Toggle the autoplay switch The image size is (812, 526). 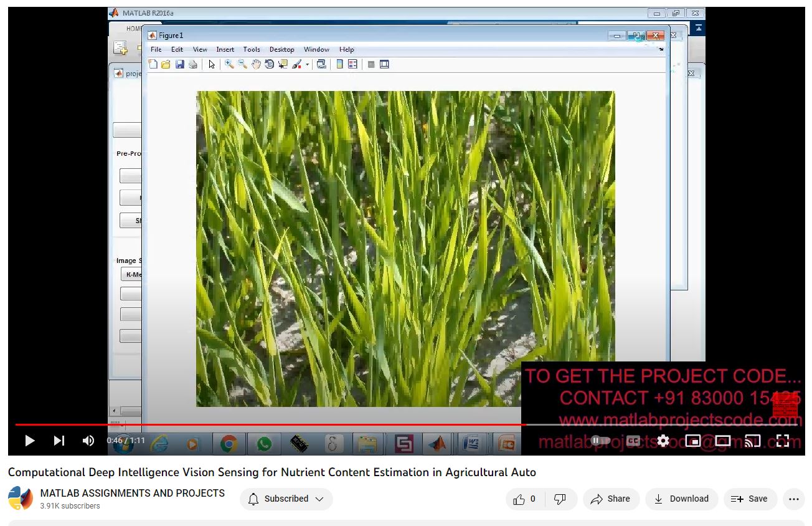[x=600, y=441]
